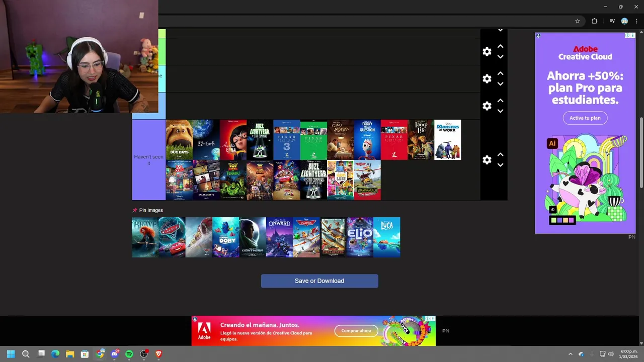Launch Microsoft Edge from the taskbar

[x=55, y=354]
